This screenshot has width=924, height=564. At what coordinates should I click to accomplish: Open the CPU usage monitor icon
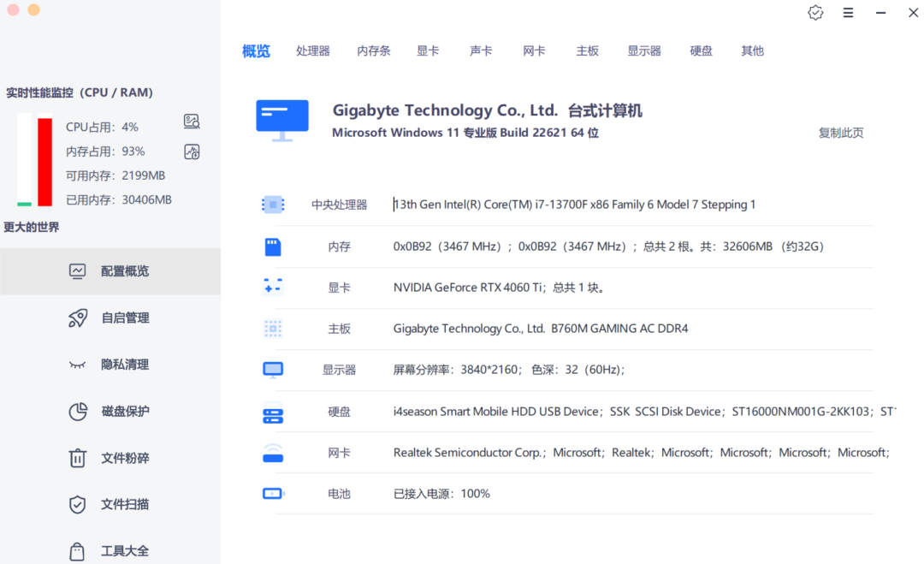pos(192,122)
